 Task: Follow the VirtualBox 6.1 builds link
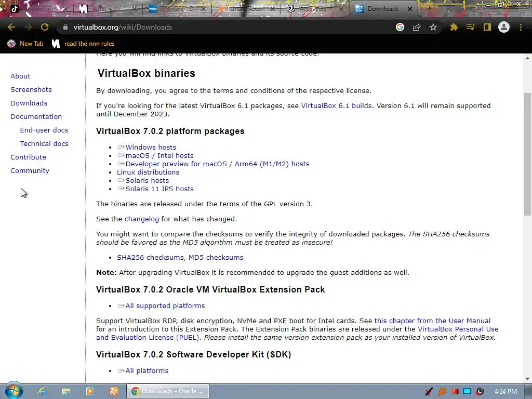click(x=336, y=106)
